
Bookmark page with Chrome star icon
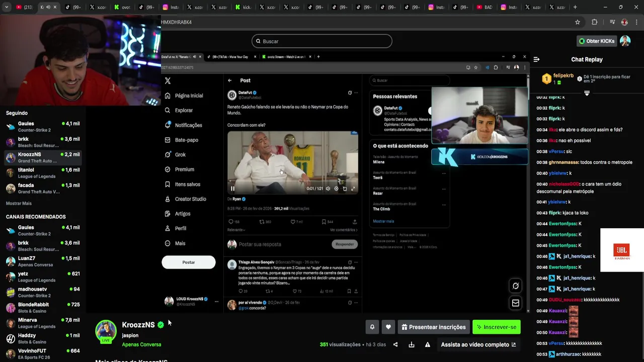pos(578,22)
